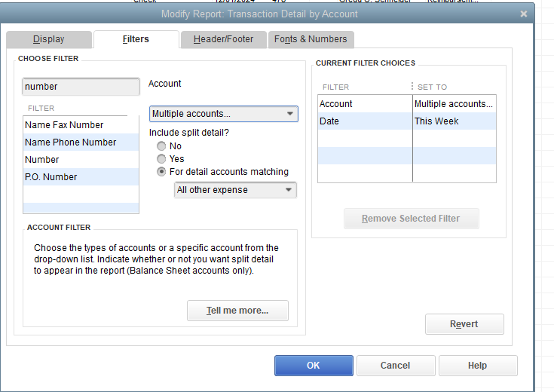Select Name Fax Number filter
Screen dimensions: 554x392
[64, 125]
